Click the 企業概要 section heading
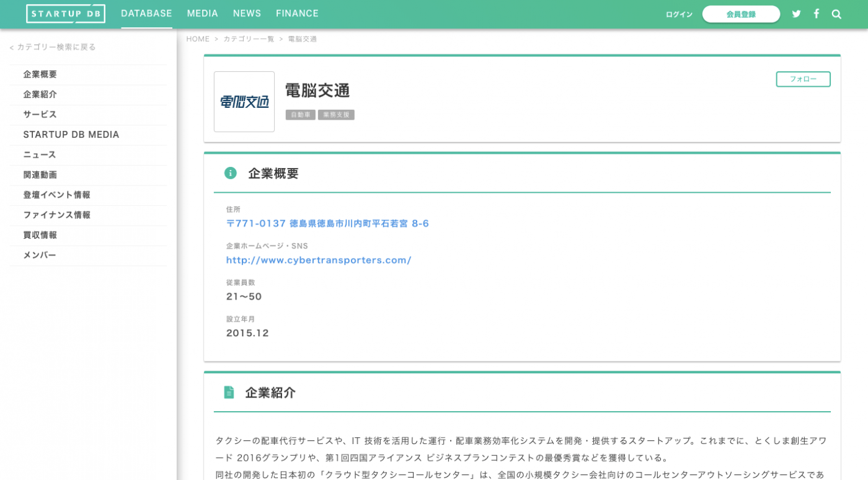Viewport: 868px width, 480px height. (x=273, y=174)
